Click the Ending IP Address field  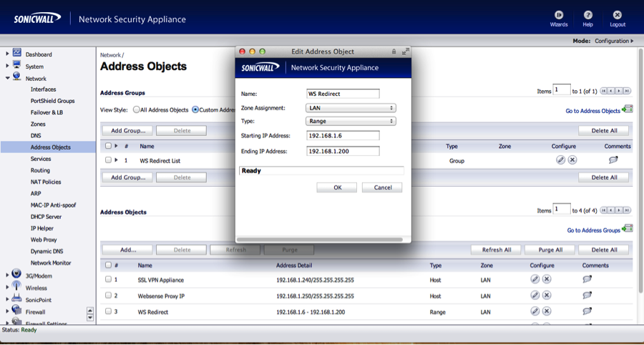tap(343, 151)
